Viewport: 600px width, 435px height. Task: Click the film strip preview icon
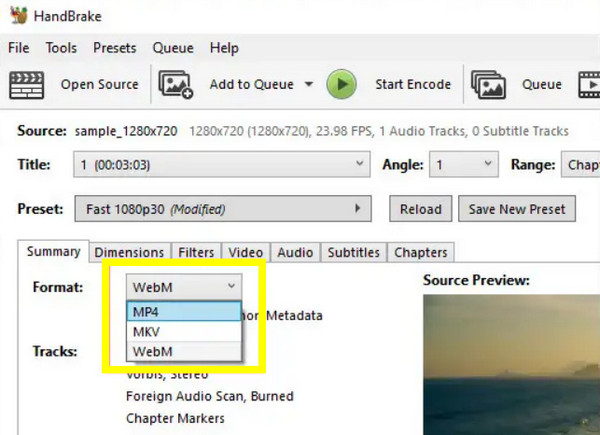(589, 85)
